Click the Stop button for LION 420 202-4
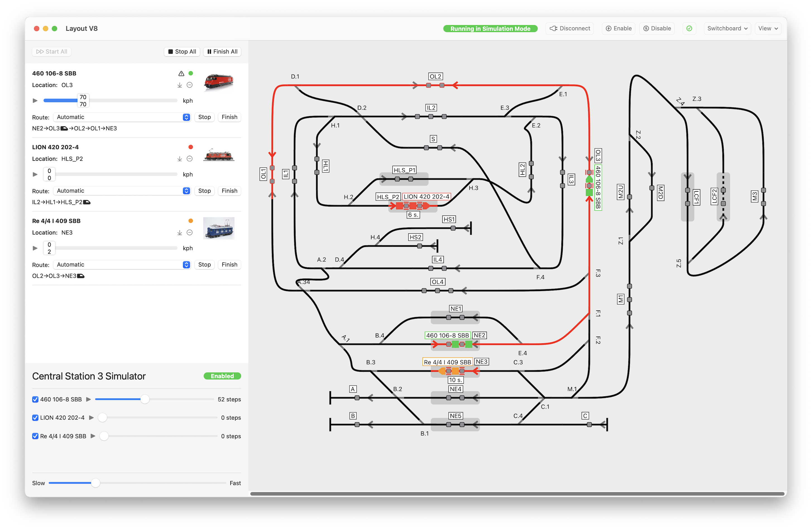Image resolution: width=812 pixels, height=530 pixels. click(205, 190)
